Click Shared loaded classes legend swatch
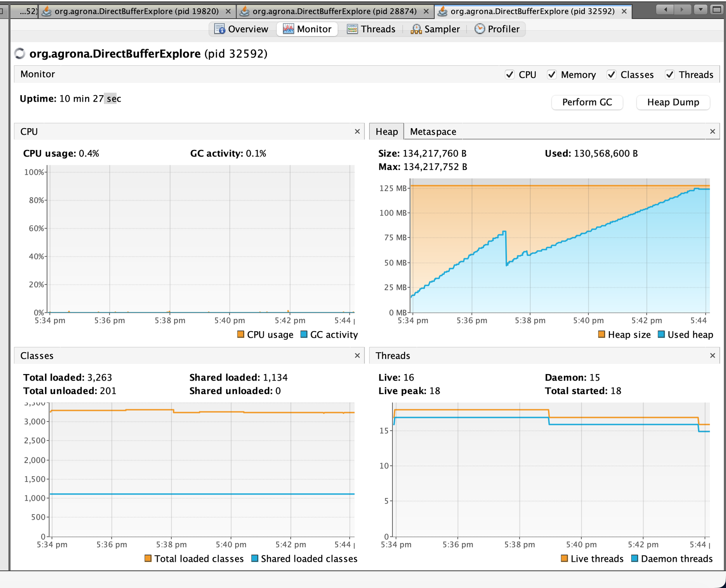 coord(254,558)
